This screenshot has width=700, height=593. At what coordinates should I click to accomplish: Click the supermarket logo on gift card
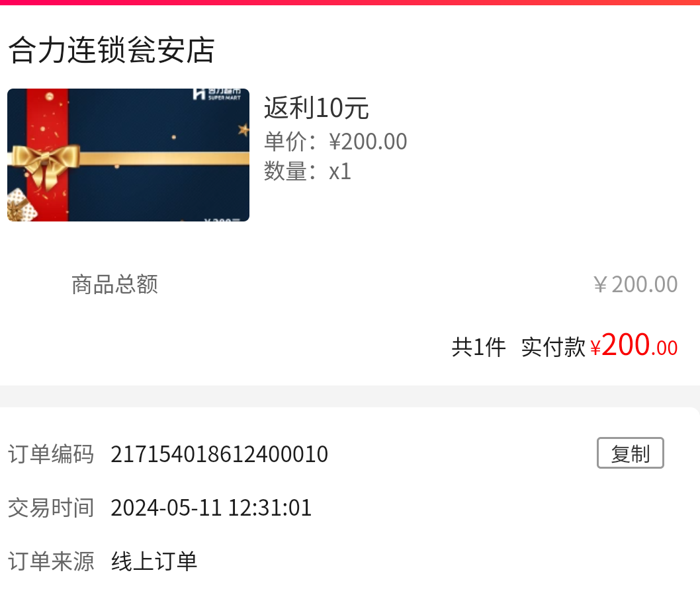tap(217, 94)
